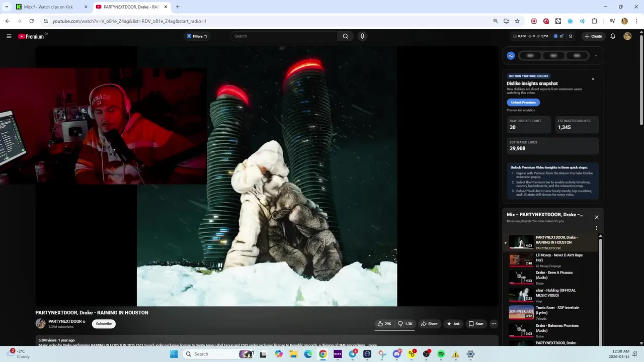Click the install app icon in address bar
Viewport: 644px width, 362px height.
click(506, 21)
